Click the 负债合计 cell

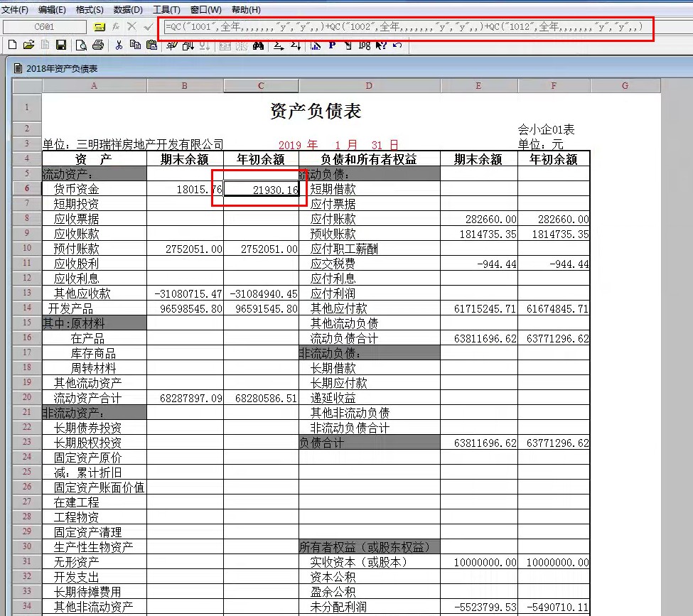pyautogui.click(x=369, y=443)
